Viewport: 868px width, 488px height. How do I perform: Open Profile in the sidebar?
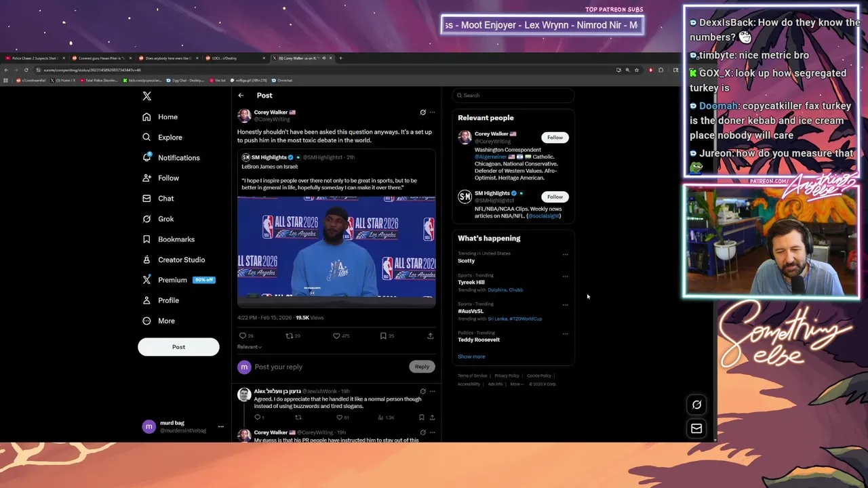[161, 300]
